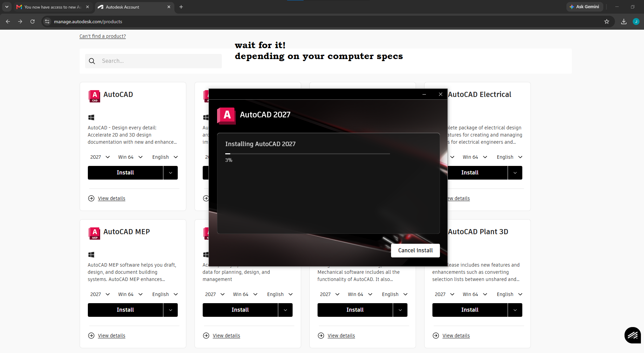Click Ask Gemini button
644x353 pixels.
click(x=585, y=7)
